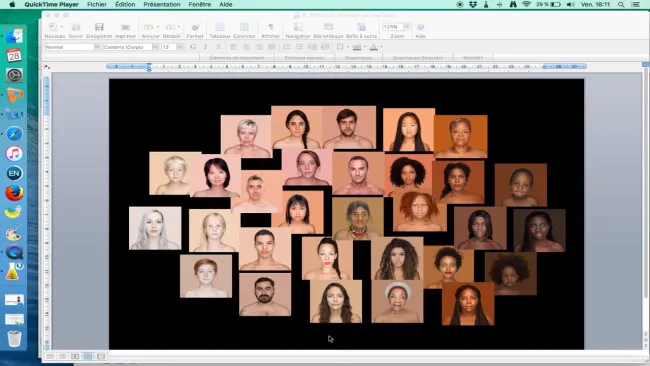Insert a table via Tableaux icon
Image resolution: width=650 pixels, height=366 pixels.
click(220, 27)
